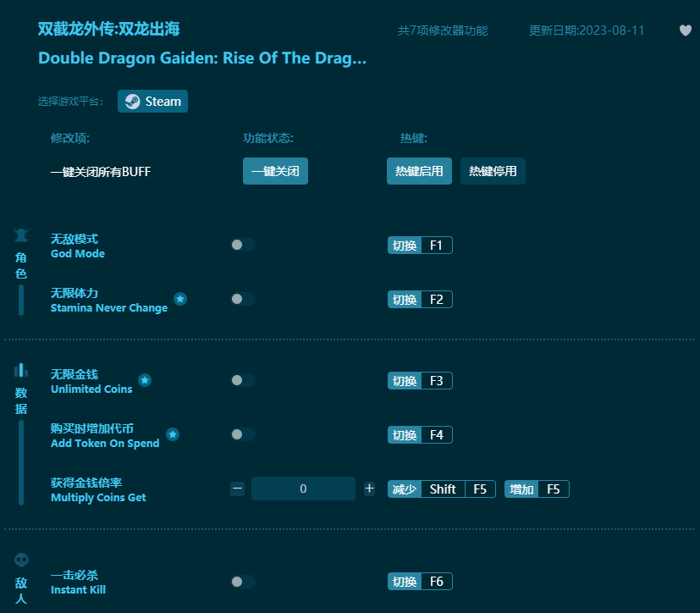Turn on the Instant Kill toggle

click(243, 582)
